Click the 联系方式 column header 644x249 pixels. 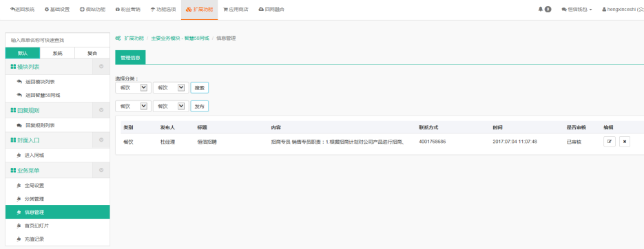pyautogui.click(x=429, y=127)
